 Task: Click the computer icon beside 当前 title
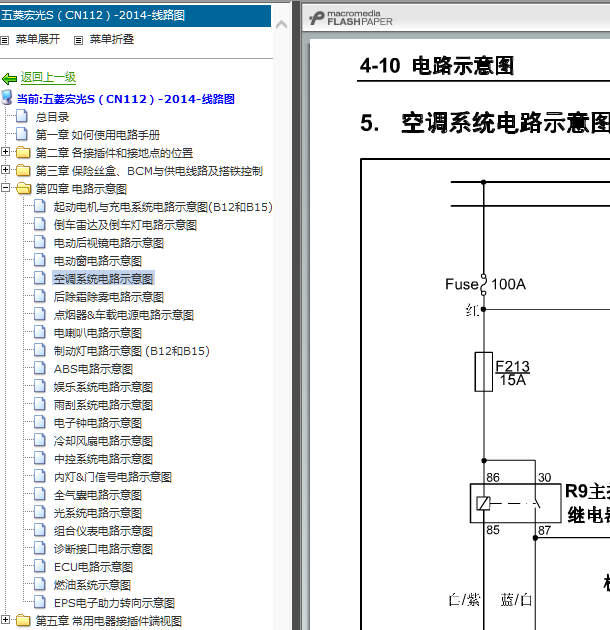coord(7,97)
